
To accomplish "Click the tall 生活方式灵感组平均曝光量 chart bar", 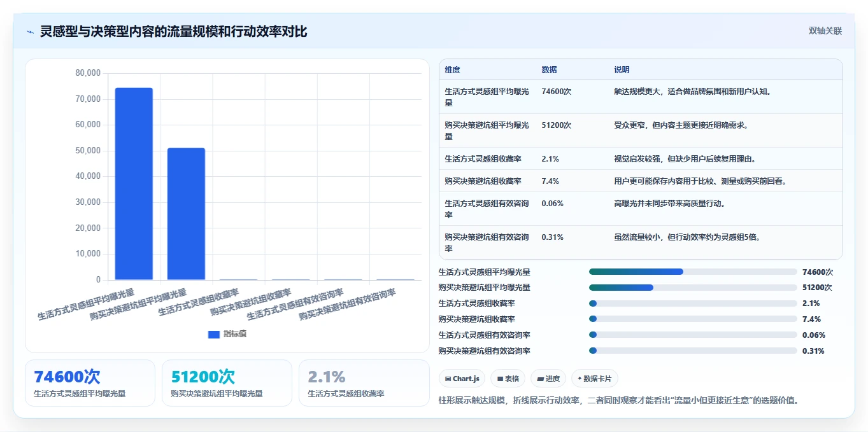I will [134, 184].
